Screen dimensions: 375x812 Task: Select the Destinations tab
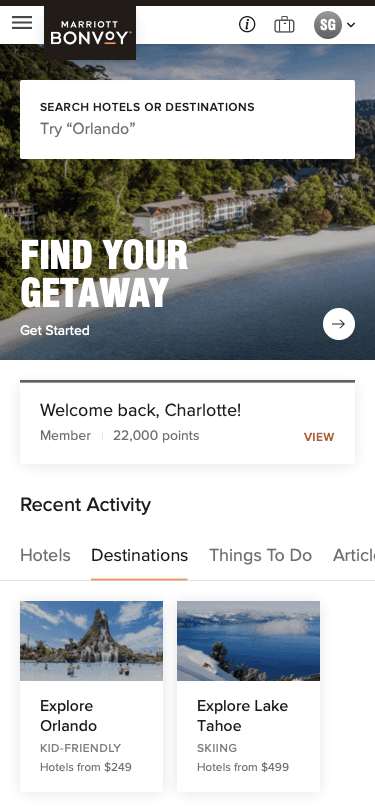(139, 555)
